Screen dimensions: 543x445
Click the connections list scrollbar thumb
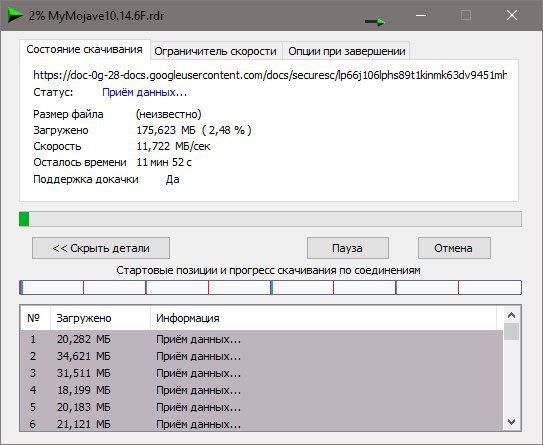click(511, 332)
